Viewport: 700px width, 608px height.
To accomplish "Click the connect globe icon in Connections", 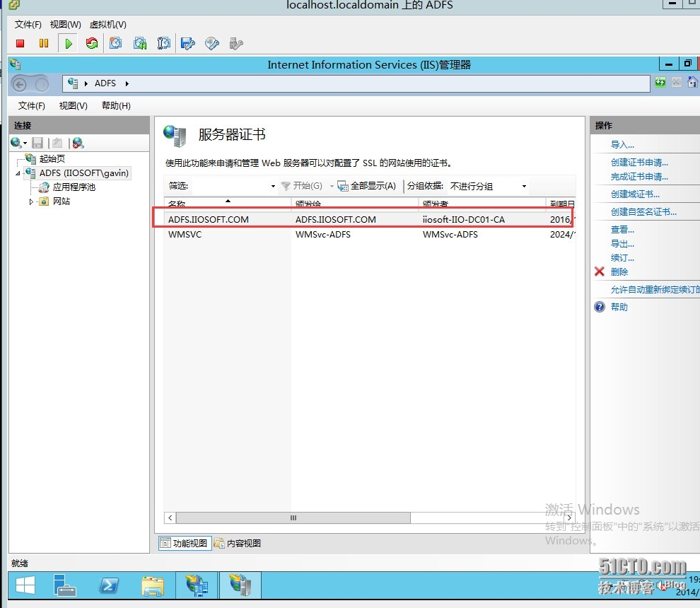I will pos(16,143).
